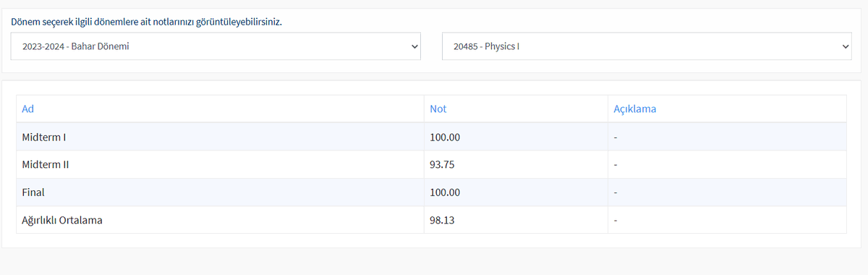Viewport: 868px width, 275px height.
Task: Click the Açıklama dash in Ağırlıklı Ortalama row
Action: click(x=616, y=220)
